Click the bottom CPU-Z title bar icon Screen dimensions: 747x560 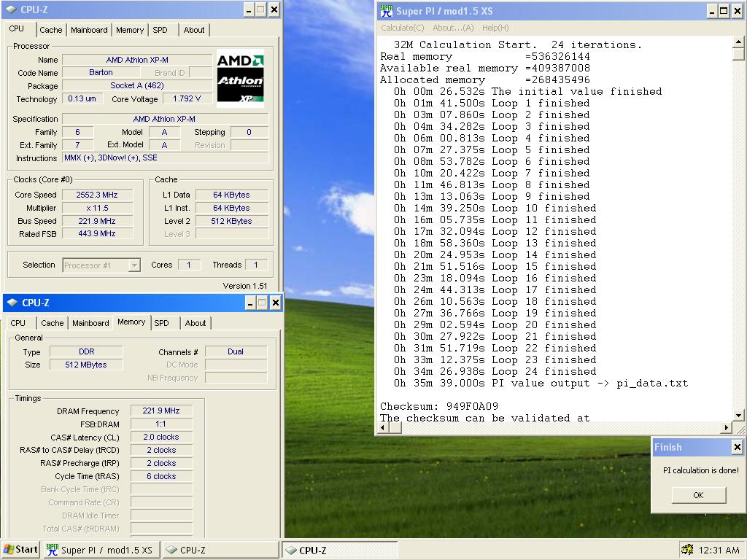tap(12, 303)
